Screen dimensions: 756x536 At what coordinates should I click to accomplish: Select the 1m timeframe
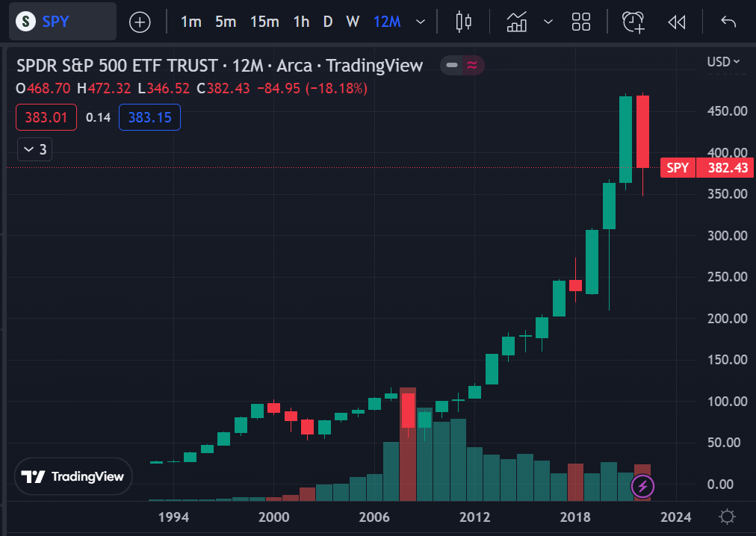pyautogui.click(x=191, y=22)
